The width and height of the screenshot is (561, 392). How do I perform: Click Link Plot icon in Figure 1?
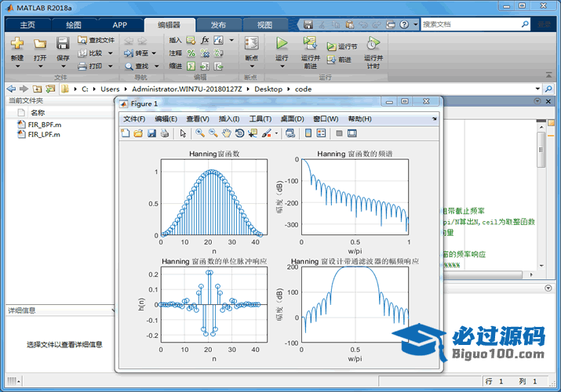tap(290, 133)
